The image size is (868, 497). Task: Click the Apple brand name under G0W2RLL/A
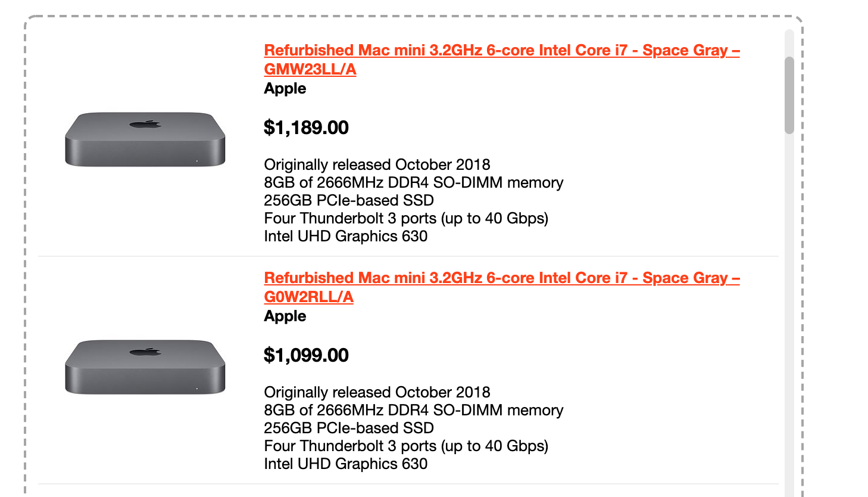285,316
